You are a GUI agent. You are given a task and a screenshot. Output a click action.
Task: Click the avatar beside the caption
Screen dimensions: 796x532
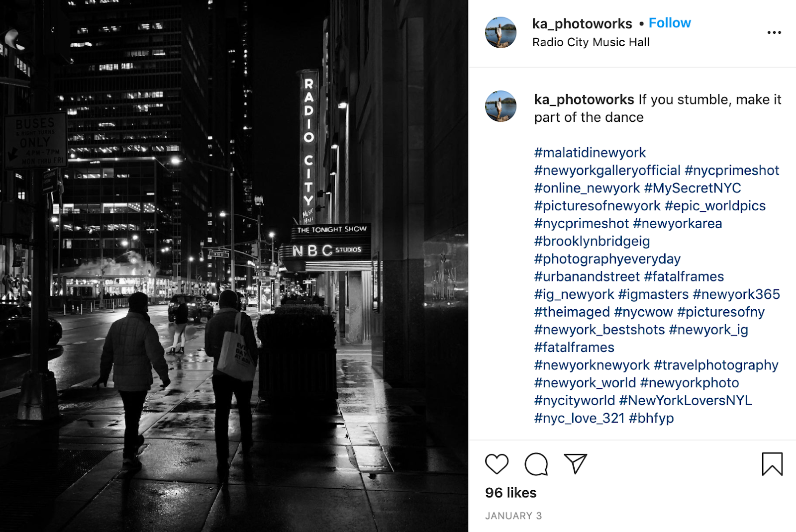coord(500,106)
